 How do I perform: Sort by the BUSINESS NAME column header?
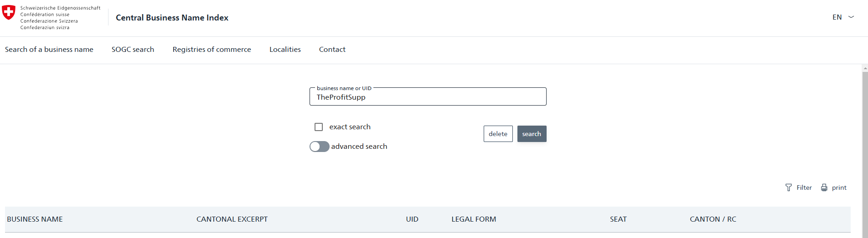coord(35,219)
